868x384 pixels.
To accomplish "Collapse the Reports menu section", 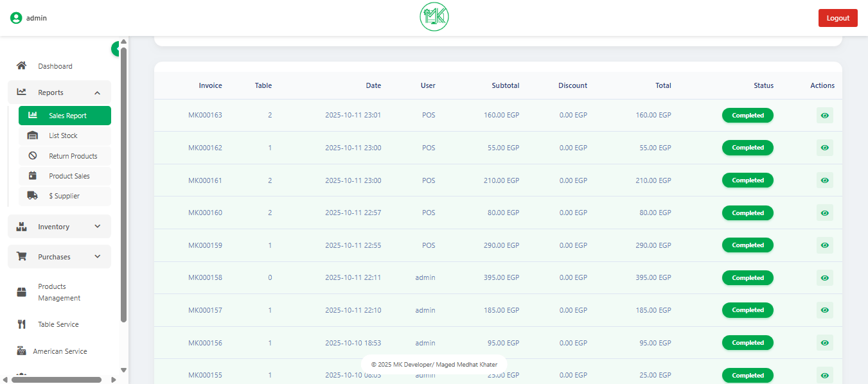I will [x=97, y=92].
